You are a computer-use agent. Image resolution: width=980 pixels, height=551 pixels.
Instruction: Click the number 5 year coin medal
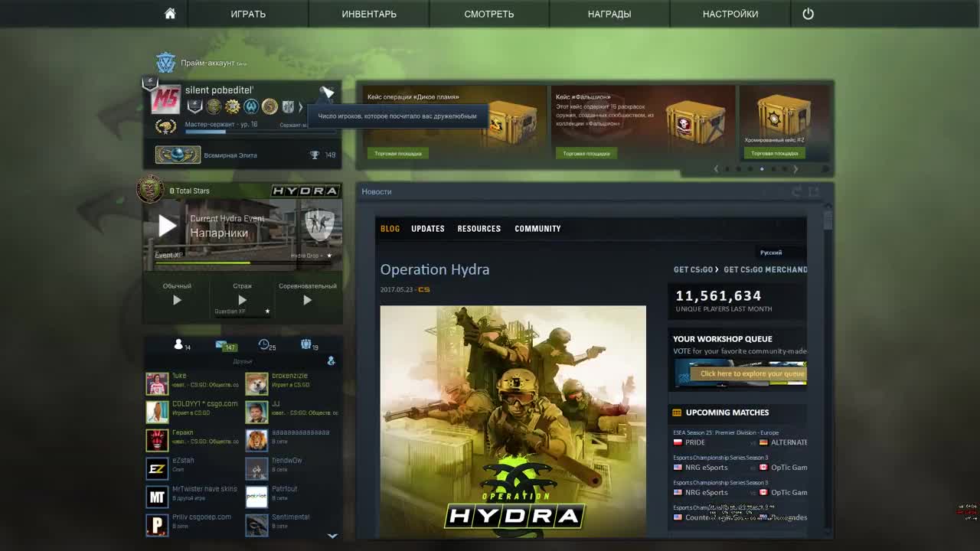coord(269,107)
